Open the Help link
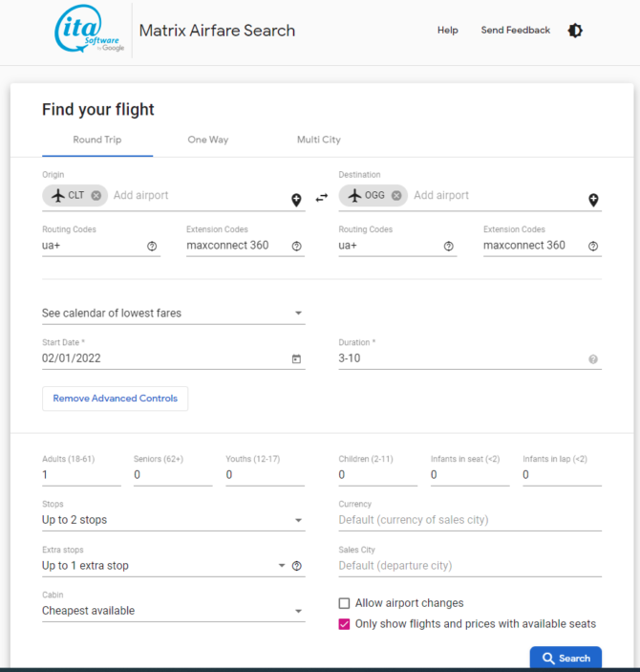Image resolution: width=640 pixels, height=672 pixels. click(448, 31)
